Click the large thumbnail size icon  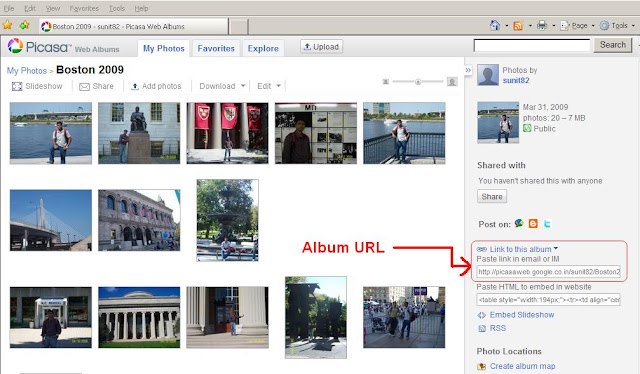tap(452, 82)
